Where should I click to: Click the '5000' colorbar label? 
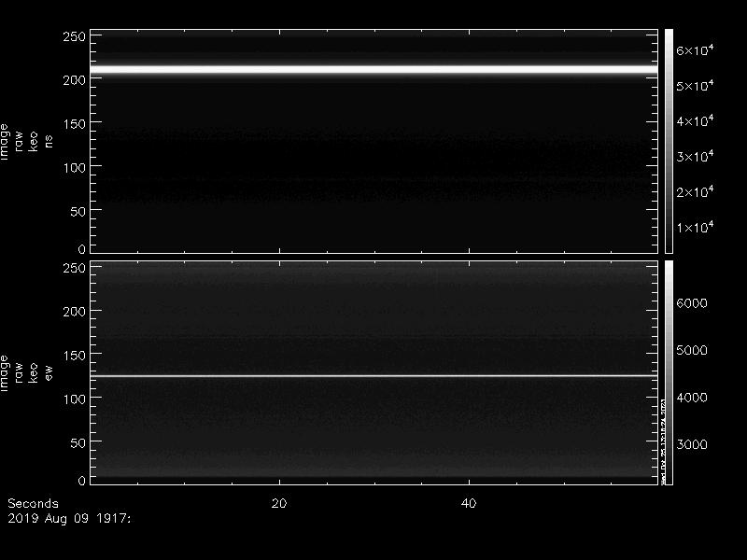[692, 351]
